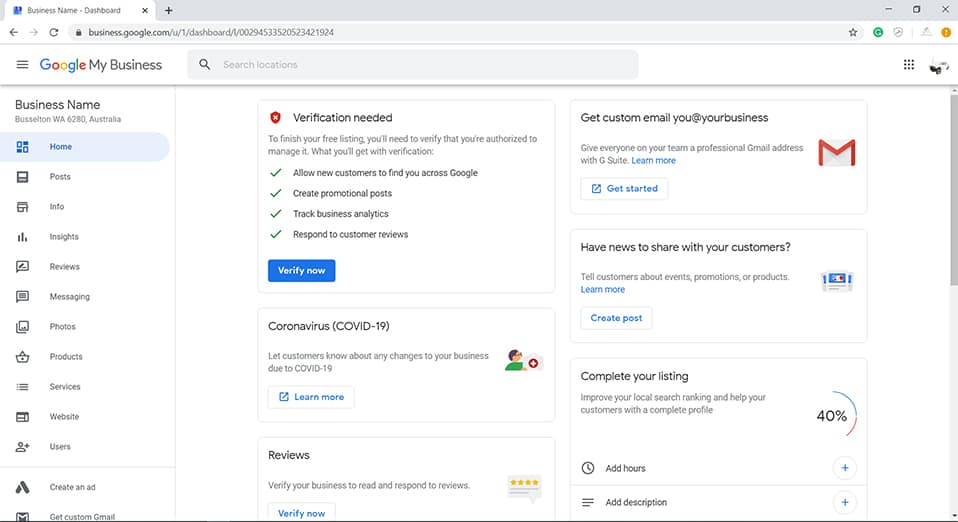Image resolution: width=958 pixels, height=522 pixels.
Task: Click 'Busselton WA 6280, Australia' address
Action: 68,119
